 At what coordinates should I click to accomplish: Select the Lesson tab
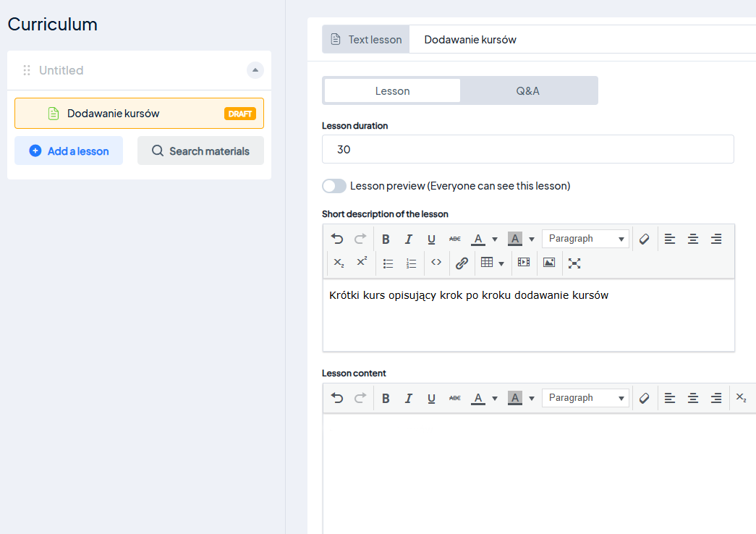[x=392, y=91]
